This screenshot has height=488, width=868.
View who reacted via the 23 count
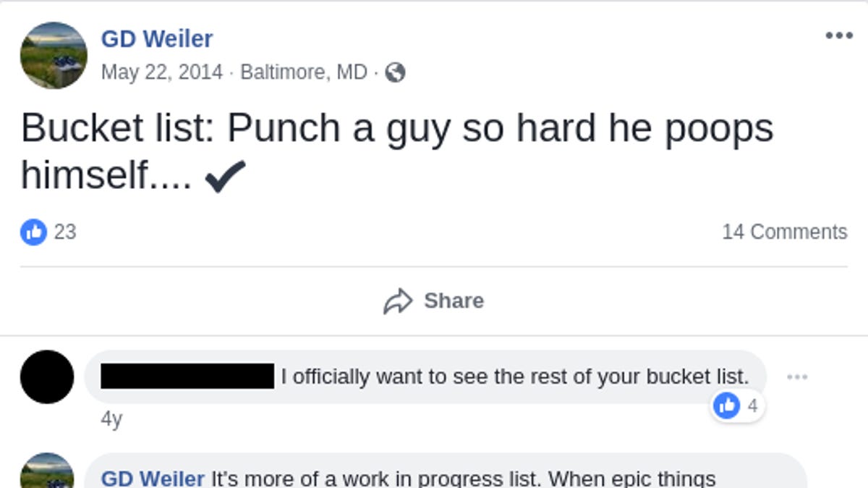[65, 232]
